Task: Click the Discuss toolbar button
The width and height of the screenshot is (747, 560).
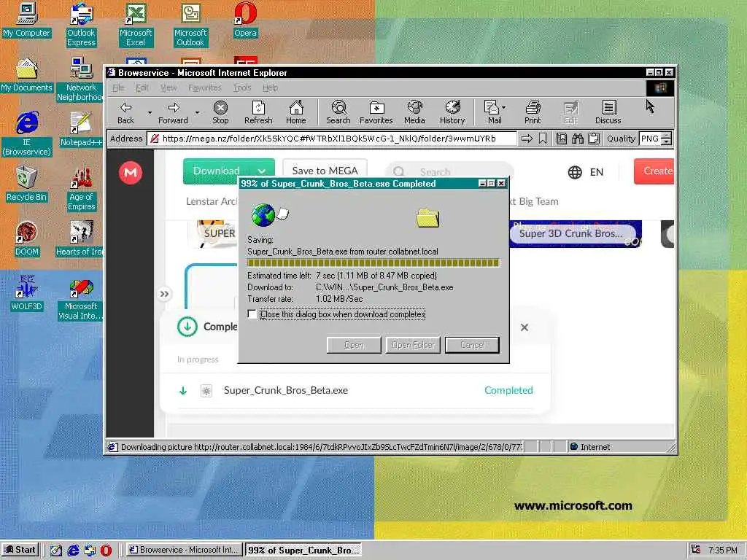Action: [x=608, y=113]
